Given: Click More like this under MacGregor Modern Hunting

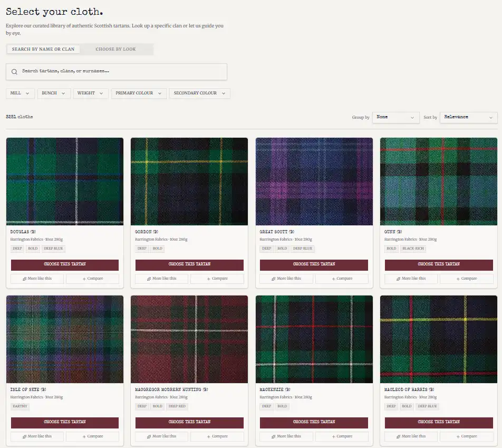Looking at the screenshot, I should (162, 436).
